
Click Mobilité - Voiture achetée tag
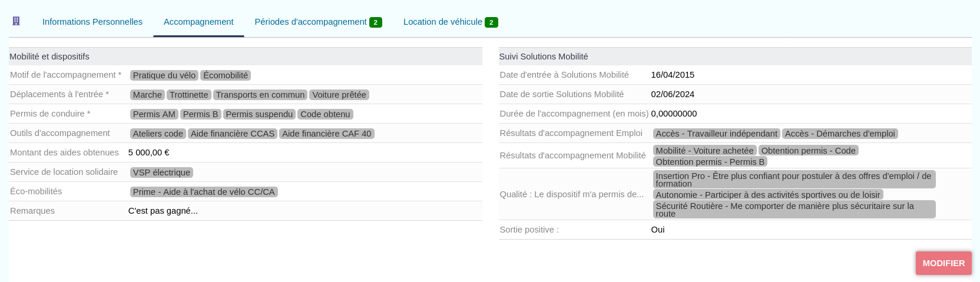(704, 151)
